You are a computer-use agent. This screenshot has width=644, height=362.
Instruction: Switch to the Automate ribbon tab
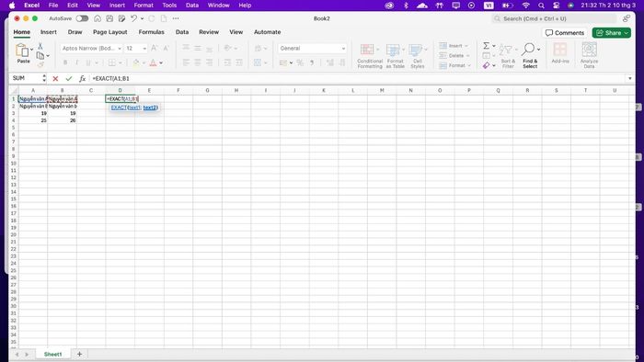268,32
